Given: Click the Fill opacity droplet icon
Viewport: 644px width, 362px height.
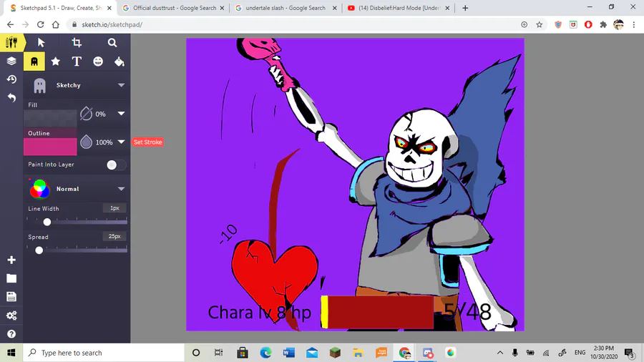Looking at the screenshot, I should tap(87, 114).
